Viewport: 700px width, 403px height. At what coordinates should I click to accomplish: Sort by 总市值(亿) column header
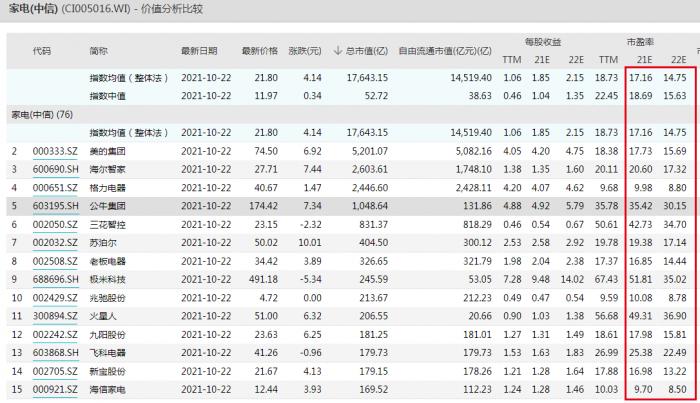click(367, 51)
